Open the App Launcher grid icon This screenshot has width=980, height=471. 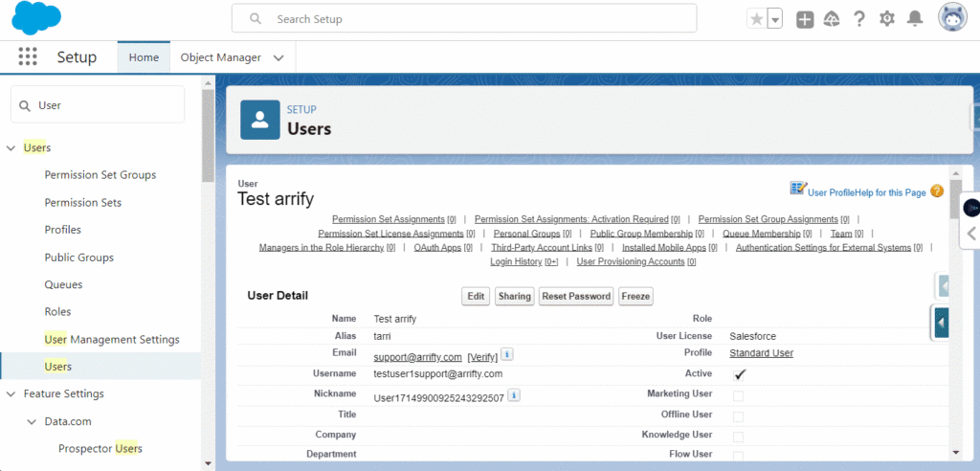[28, 57]
